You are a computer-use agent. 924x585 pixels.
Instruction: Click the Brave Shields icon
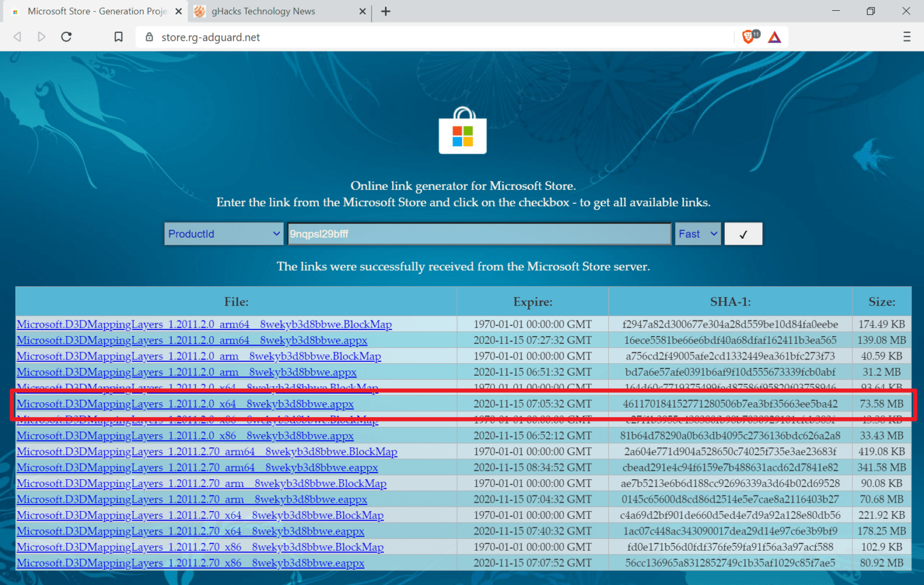pos(749,37)
